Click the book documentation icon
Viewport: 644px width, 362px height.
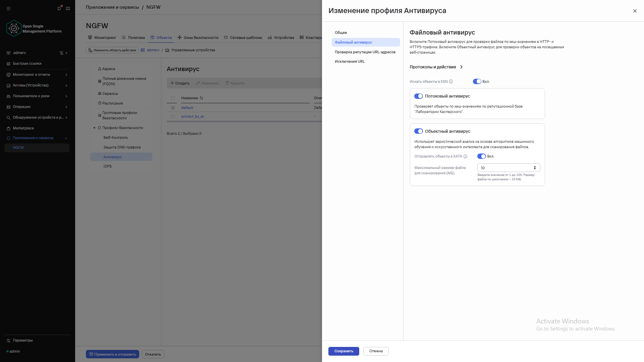pyautogui.click(x=68, y=9)
